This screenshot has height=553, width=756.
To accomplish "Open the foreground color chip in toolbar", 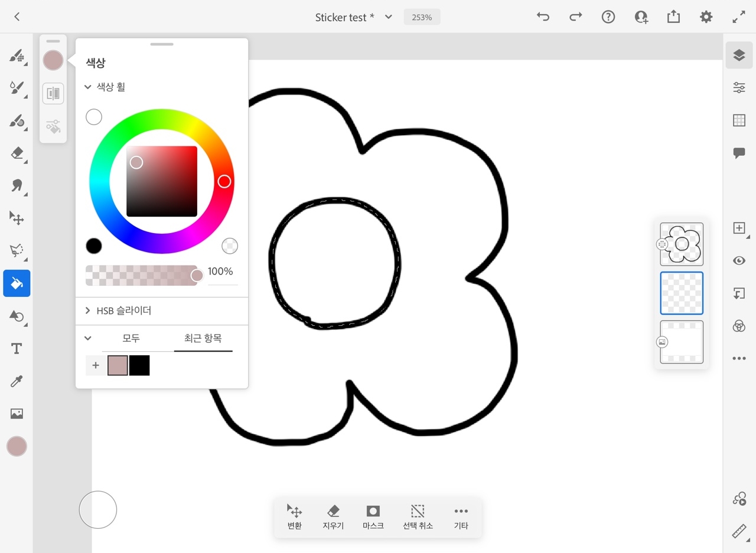I will (17, 447).
